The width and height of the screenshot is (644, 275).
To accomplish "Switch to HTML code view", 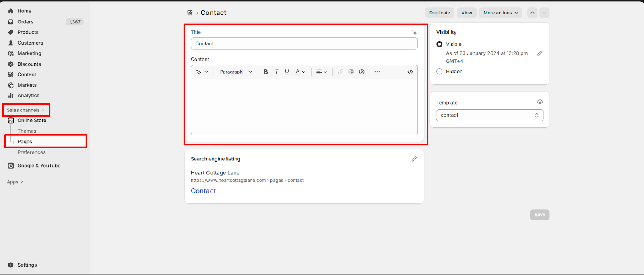I will click(410, 72).
